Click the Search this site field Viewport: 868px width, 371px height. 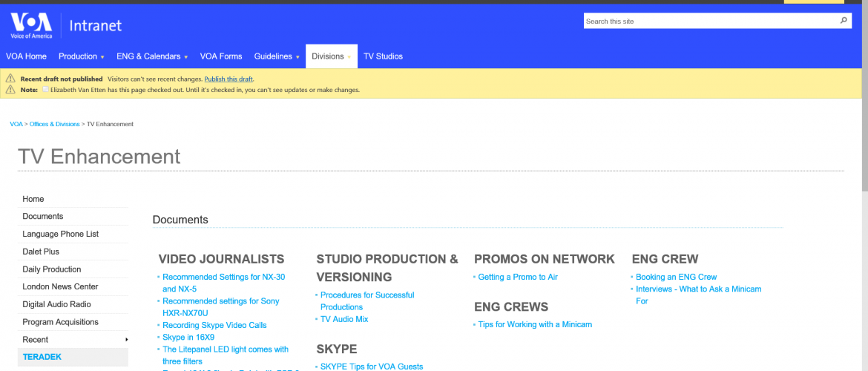711,21
